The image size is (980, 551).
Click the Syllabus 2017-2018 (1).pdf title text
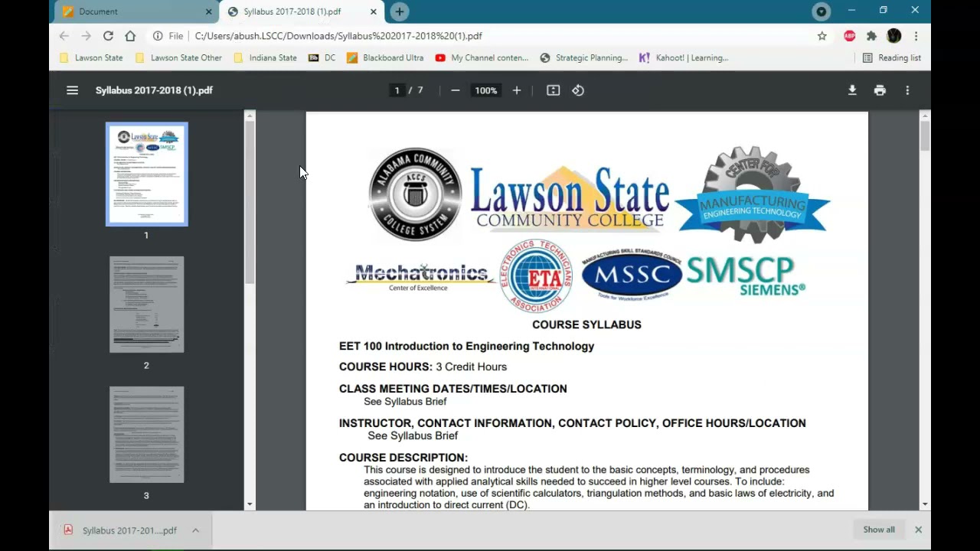click(x=154, y=90)
